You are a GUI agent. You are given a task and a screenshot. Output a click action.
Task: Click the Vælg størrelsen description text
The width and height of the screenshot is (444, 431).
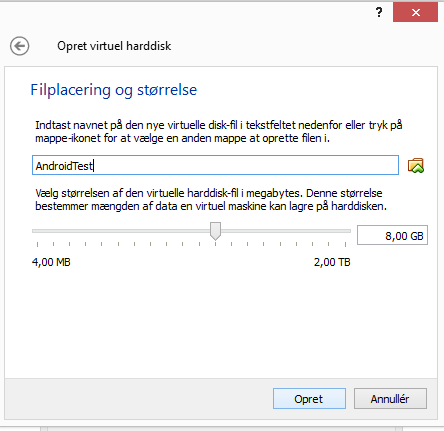[211, 199]
